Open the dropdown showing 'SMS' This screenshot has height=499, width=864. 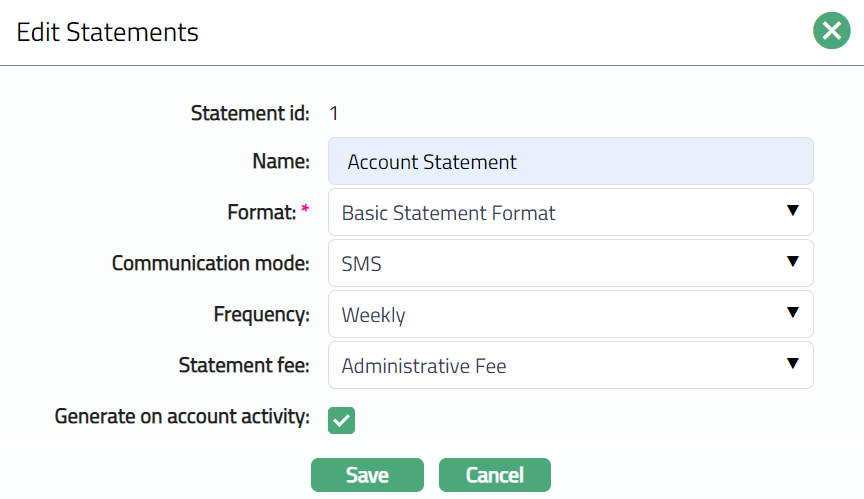click(570, 264)
